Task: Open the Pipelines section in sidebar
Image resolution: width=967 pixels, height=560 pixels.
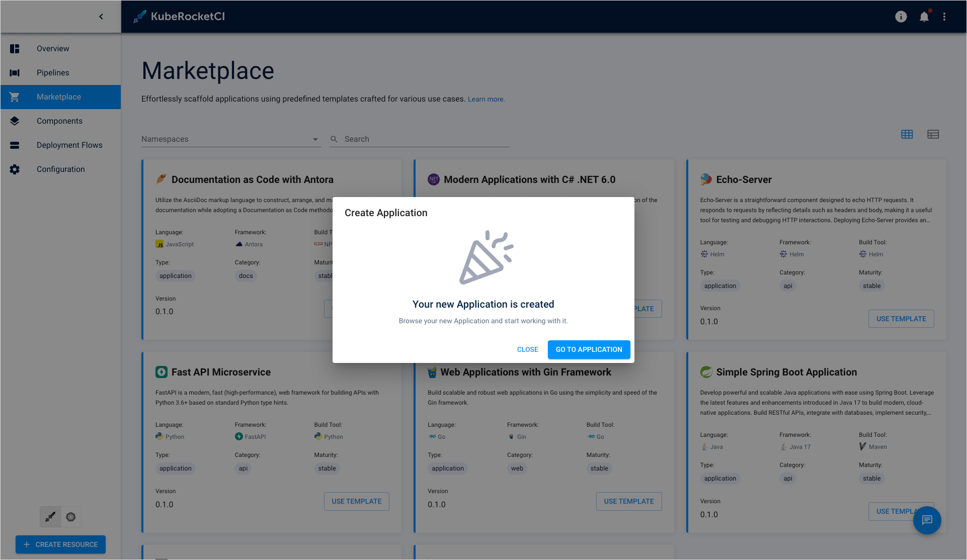Action: [52, 72]
